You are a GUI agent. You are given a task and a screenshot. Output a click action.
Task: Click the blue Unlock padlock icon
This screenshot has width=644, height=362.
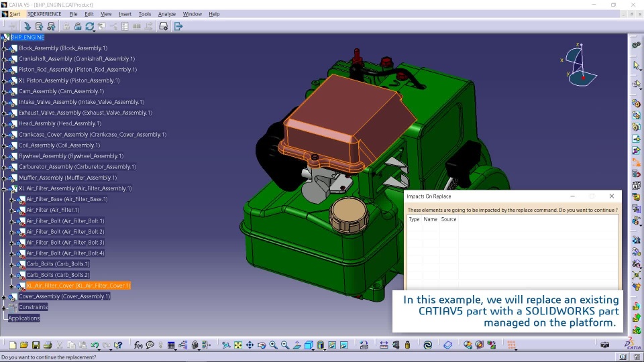(78, 26)
